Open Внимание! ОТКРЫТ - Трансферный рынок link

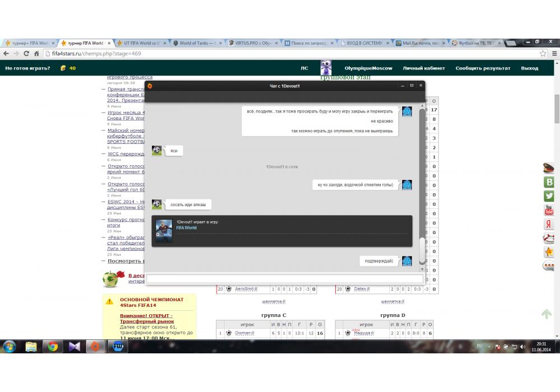click(x=147, y=319)
